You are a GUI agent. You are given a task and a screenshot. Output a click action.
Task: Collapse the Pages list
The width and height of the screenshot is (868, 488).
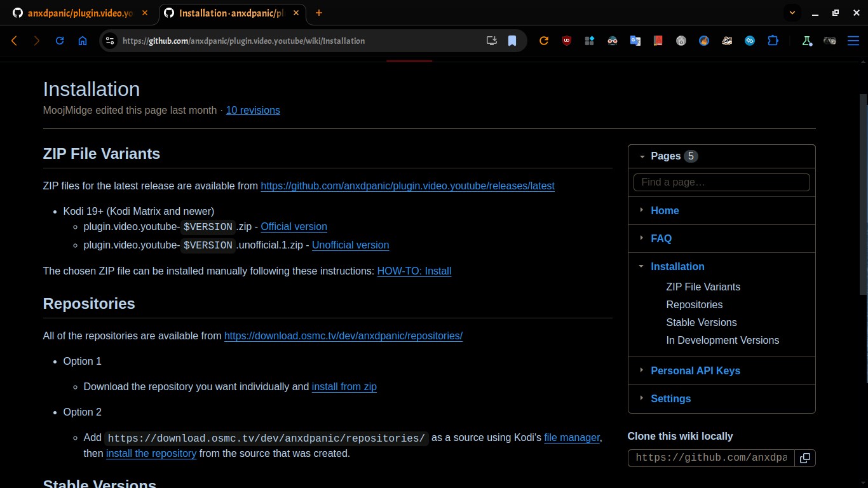tap(642, 156)
